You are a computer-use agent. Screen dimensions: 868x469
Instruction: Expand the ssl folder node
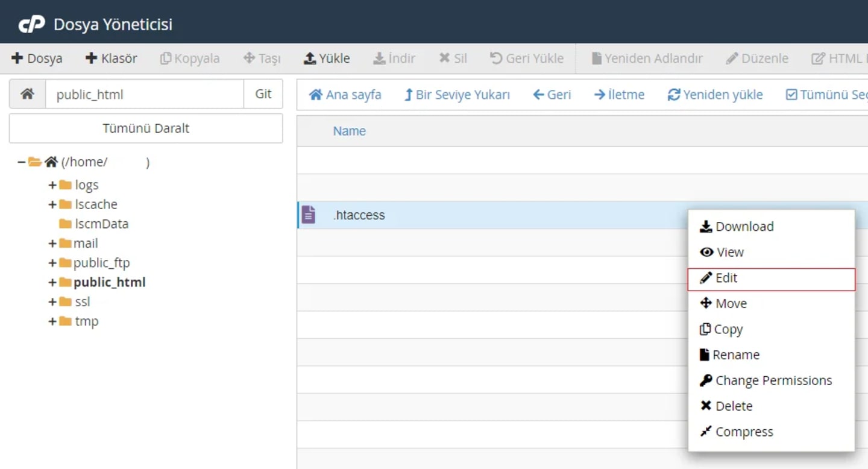tap(52, 301)
